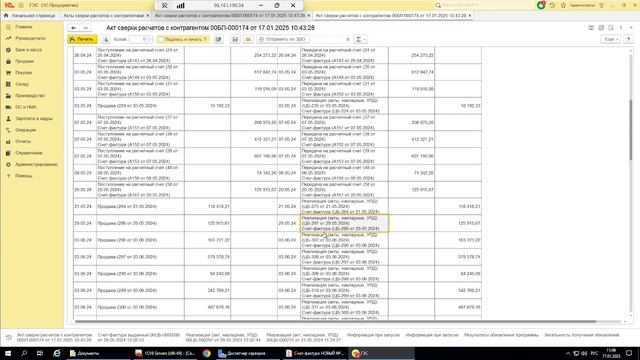Click the Копий copies stepper arrows
Screen dimensions: 640x360
click(x=150, y=39)
